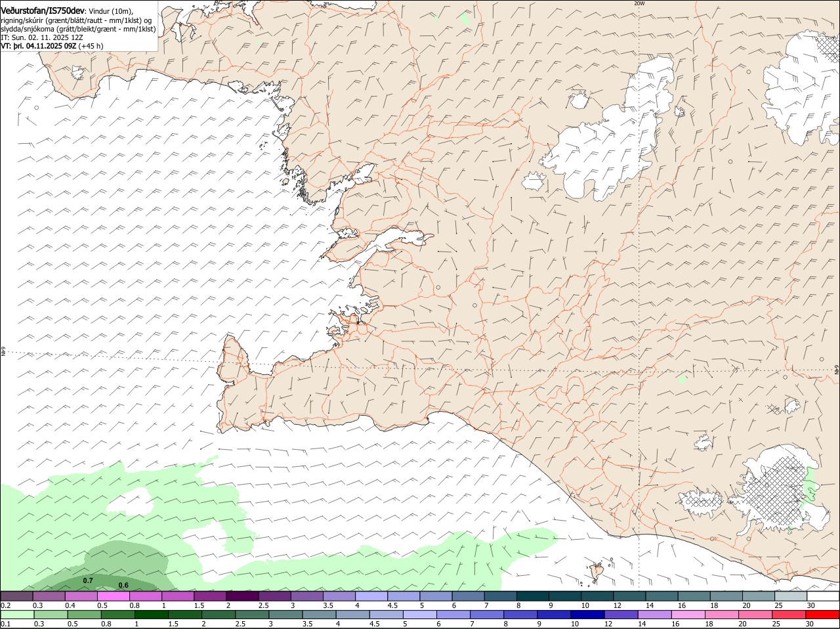Click the 0.5 medium green rain legend swatch
The width and height of the screenshot is (840, 629).
tap(85, 615)
